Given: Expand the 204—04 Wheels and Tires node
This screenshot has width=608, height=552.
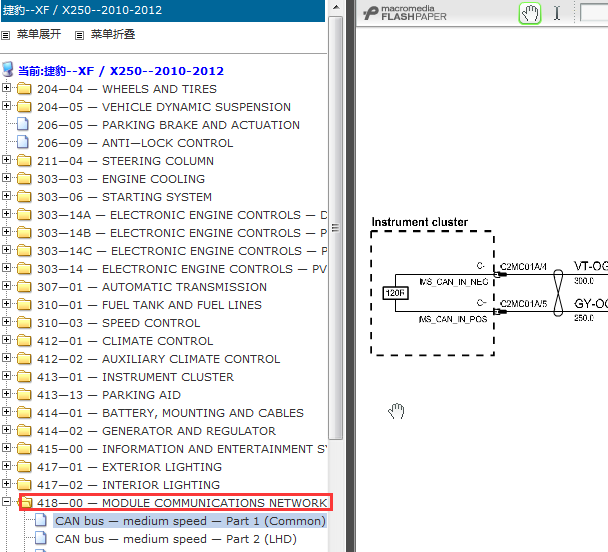Looking at the screenshot, I should click(6, 88).
